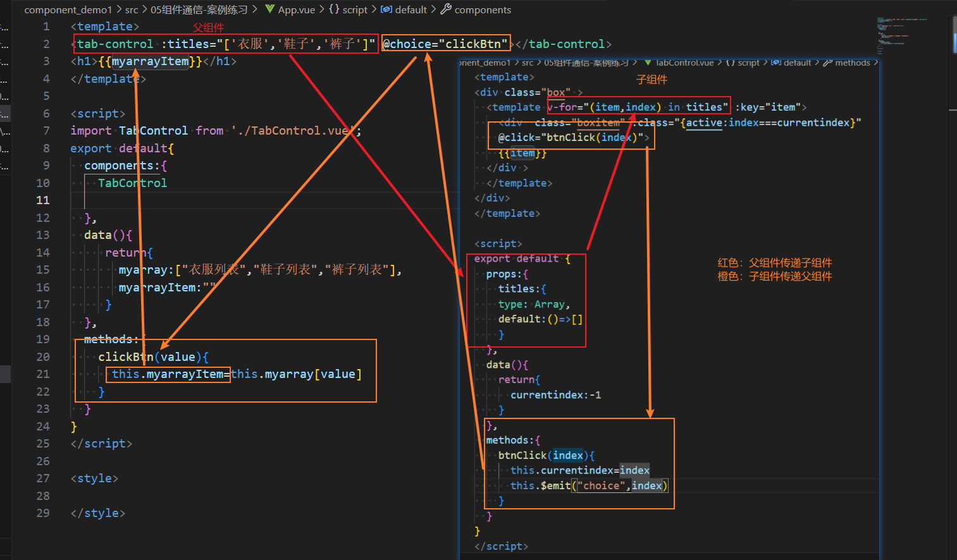Click the App.vue breadcrumb file name
Viewport: 957px width, 560px height.
[x=297, y=9]
